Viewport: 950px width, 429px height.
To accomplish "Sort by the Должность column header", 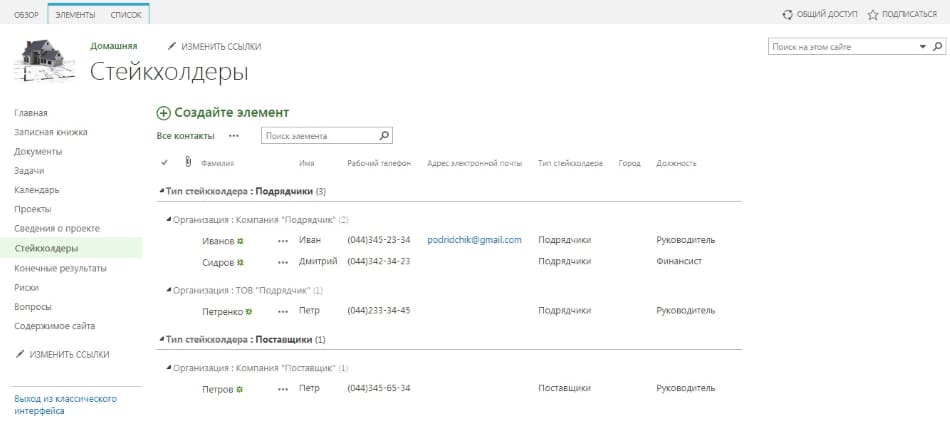I will tap(676, 164).
